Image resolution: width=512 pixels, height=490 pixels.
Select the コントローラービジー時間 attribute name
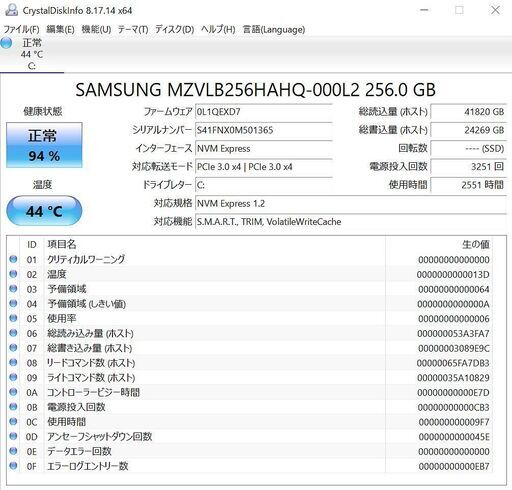coord(93,392)
